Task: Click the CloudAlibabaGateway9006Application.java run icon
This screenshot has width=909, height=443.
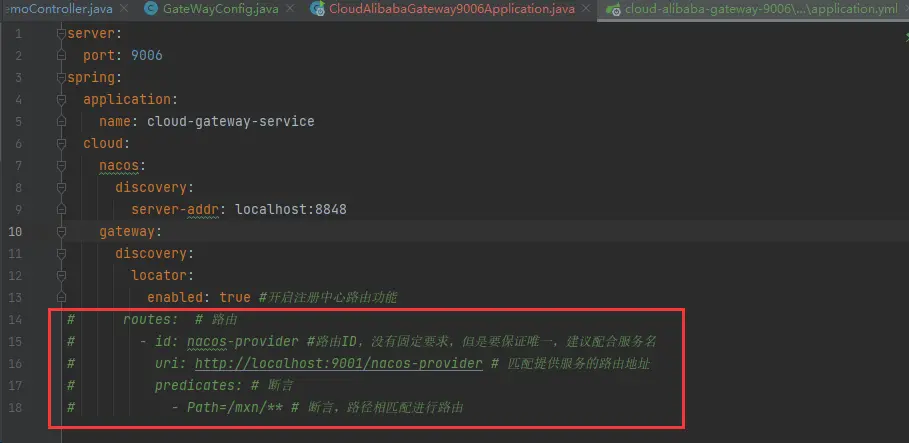Action: pyautogui.click(x=317, y=9)
